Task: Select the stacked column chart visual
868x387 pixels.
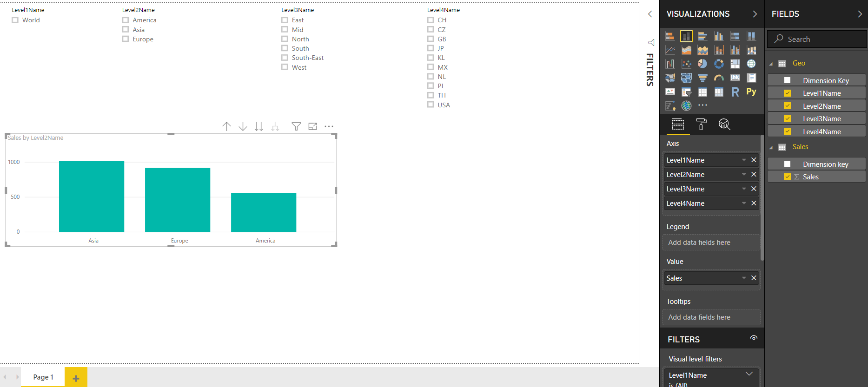Action: tap(686, 36)
